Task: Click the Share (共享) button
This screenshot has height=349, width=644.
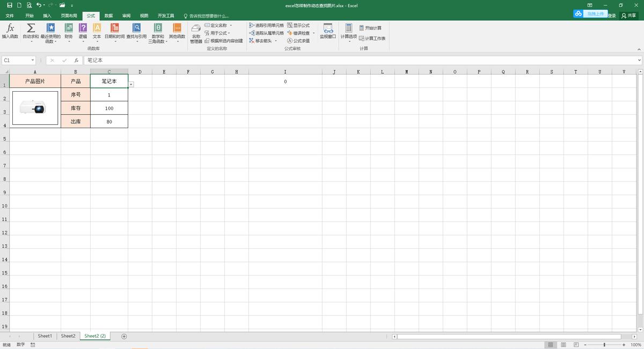Action: [x=628, y=16]
